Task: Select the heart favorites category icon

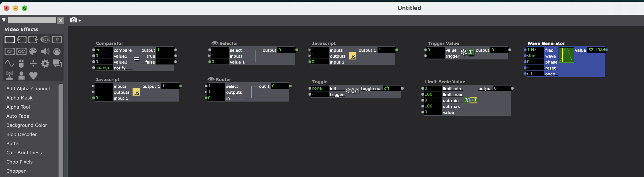Action: 33,75
